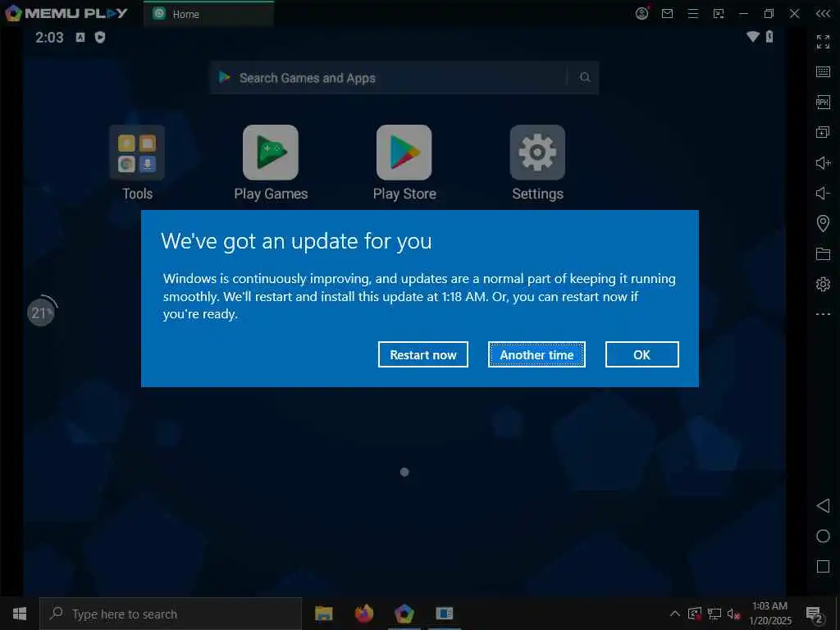
Task: Toggle MEmu fullscreen mode icon
Action: 823,41
